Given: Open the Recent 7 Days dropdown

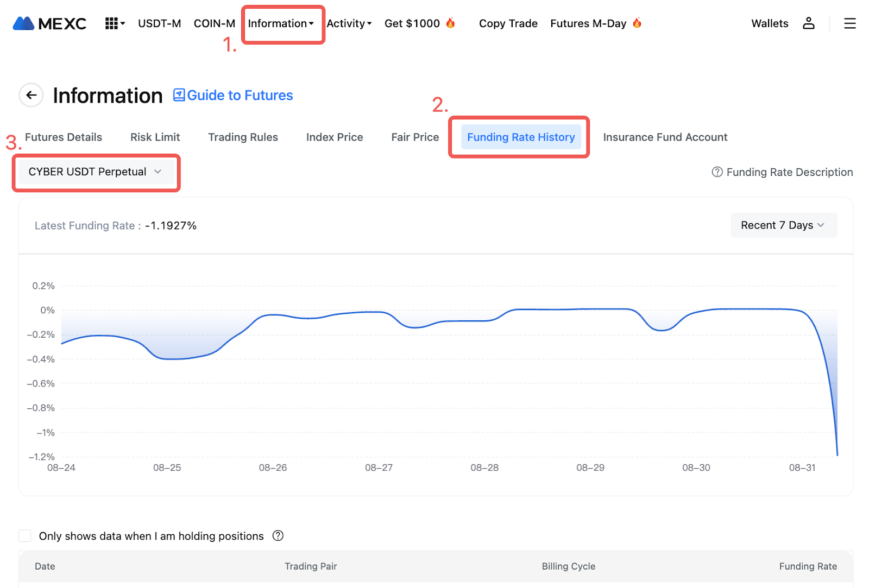Looking at the screenshot, I should click(x=783, y=225).
